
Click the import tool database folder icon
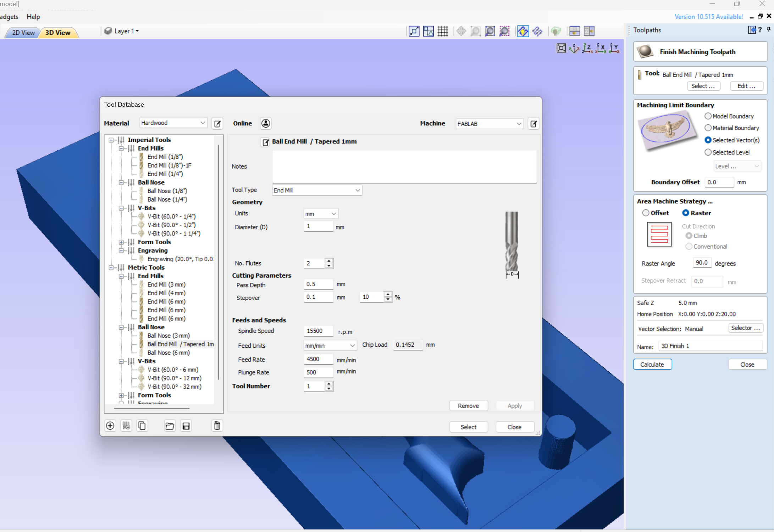tap(170, 426)
